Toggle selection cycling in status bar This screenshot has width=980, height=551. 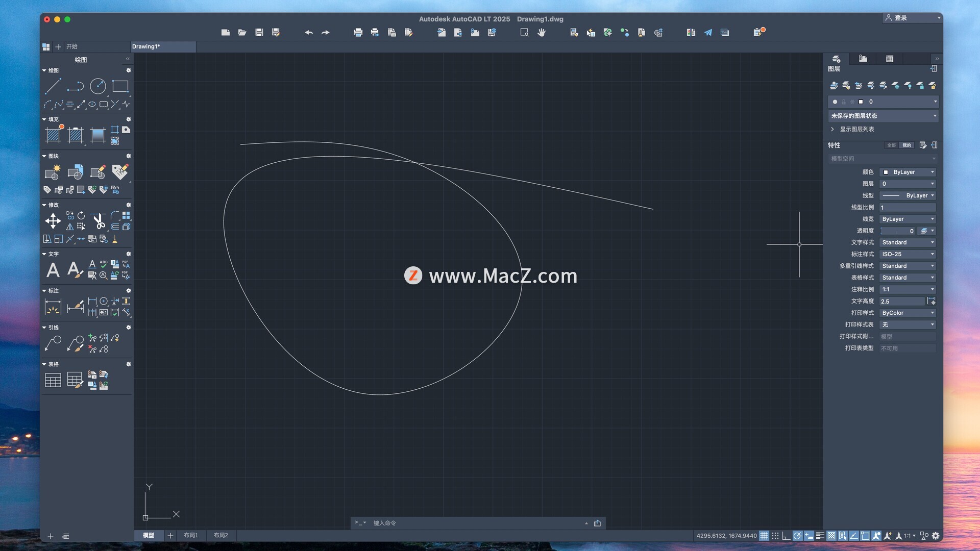click(x=843, y=536)
